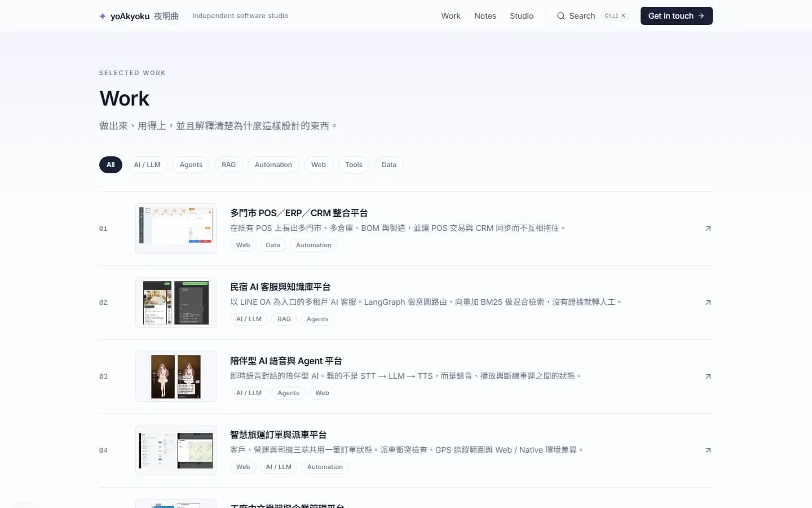This screenshot has width=812, height=508.
Task: Click the Automation tag on project 01
Action: click(x=314, y=245)
